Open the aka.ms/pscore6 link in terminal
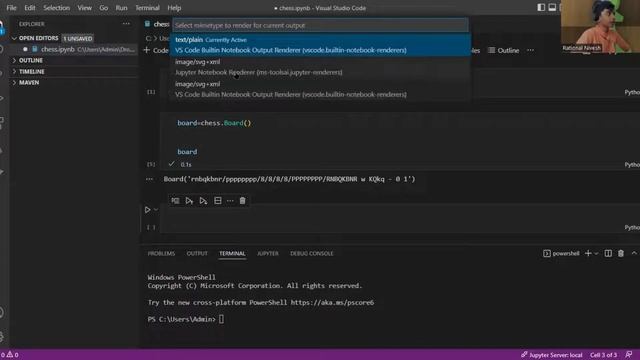Screen dimensions: 640x360 pyautogui.click(x=332, y=302)
